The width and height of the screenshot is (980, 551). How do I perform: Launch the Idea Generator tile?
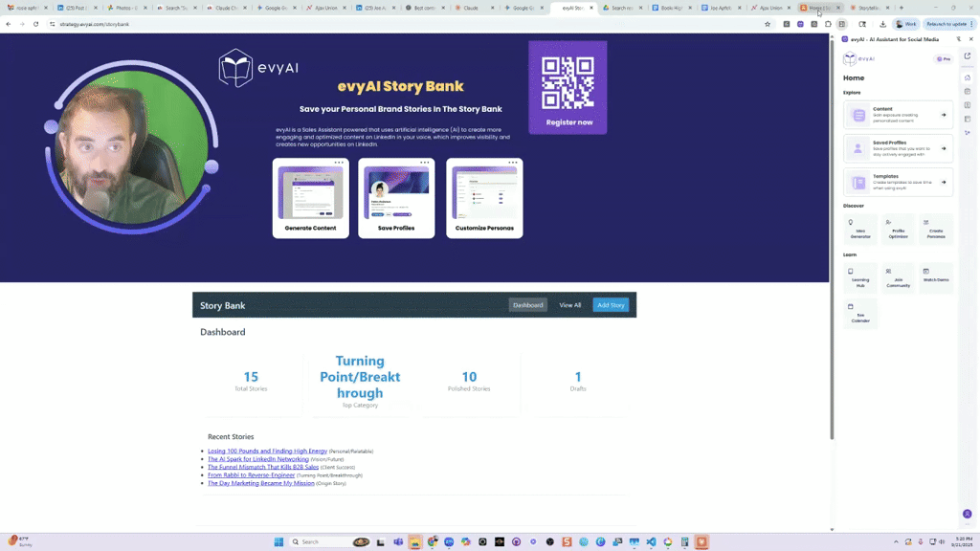[x=860, y=229]
